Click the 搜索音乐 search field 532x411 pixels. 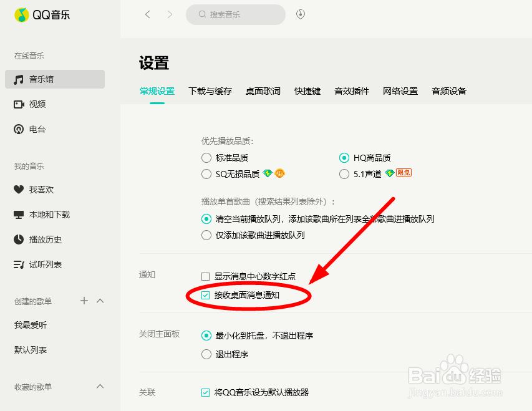point(235,14)
